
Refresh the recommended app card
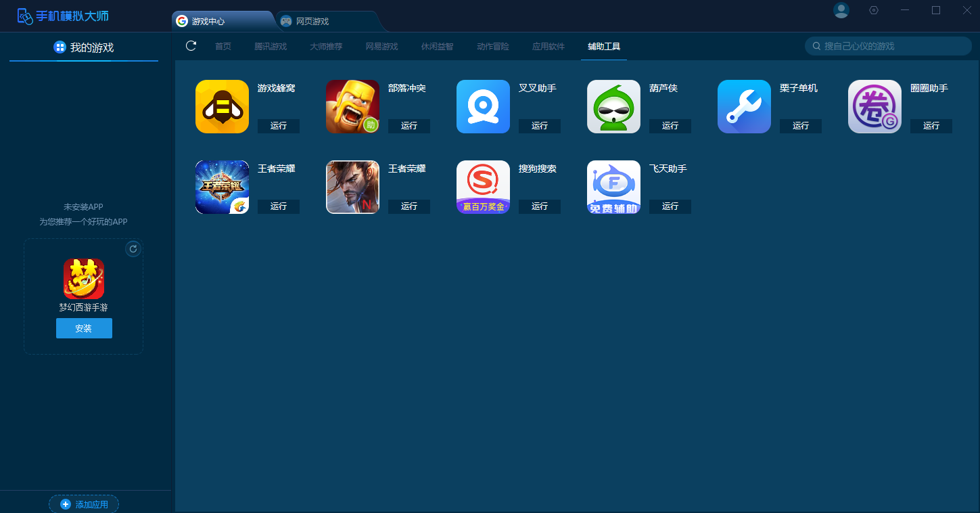133,249
